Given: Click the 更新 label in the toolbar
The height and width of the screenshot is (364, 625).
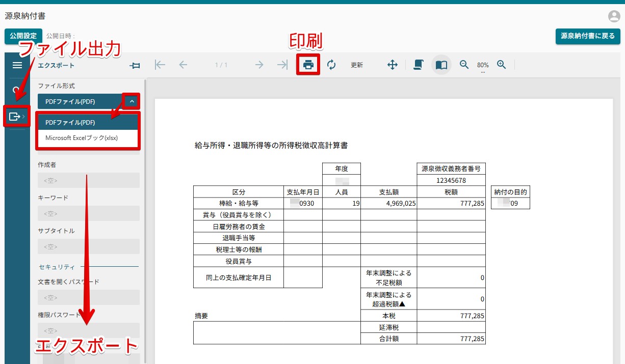Looking at the screenshot, I should [357, 65].
